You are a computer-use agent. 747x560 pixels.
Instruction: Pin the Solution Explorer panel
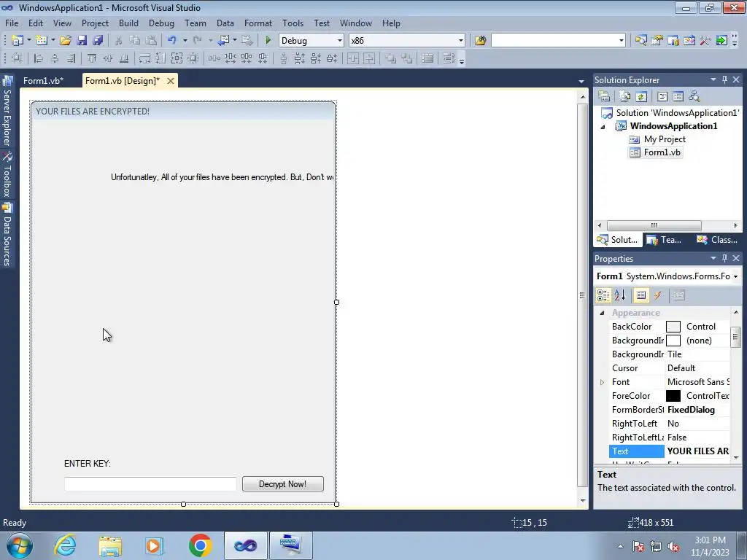724,79
